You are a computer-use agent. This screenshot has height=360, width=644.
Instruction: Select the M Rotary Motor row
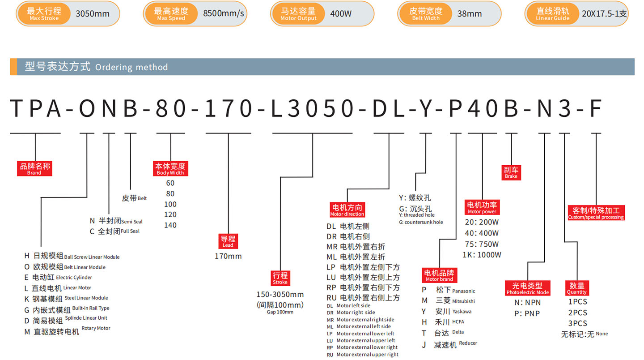pos(68,331)
